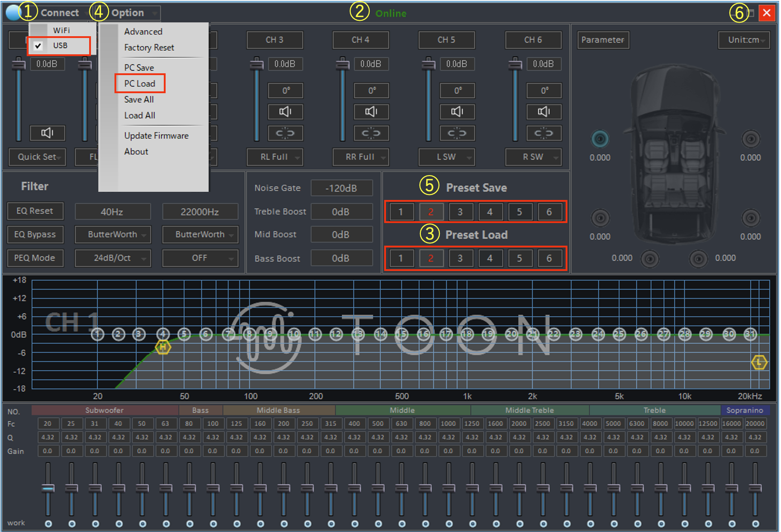Image resolution: width=781 pixels, height=532 pixels.
Task: Click the CH 4 volume fader
Action: [x=343, y=66]
